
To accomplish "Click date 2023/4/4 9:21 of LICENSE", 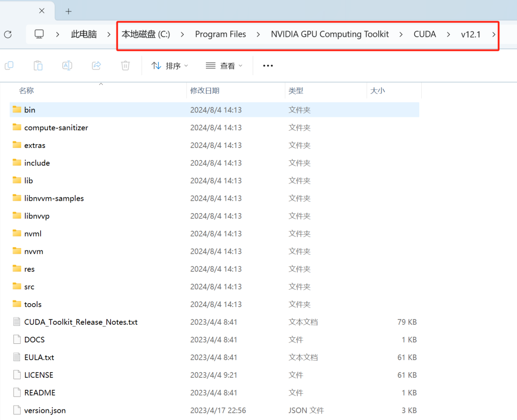I will pyautogui.click(x=214, y=375).
